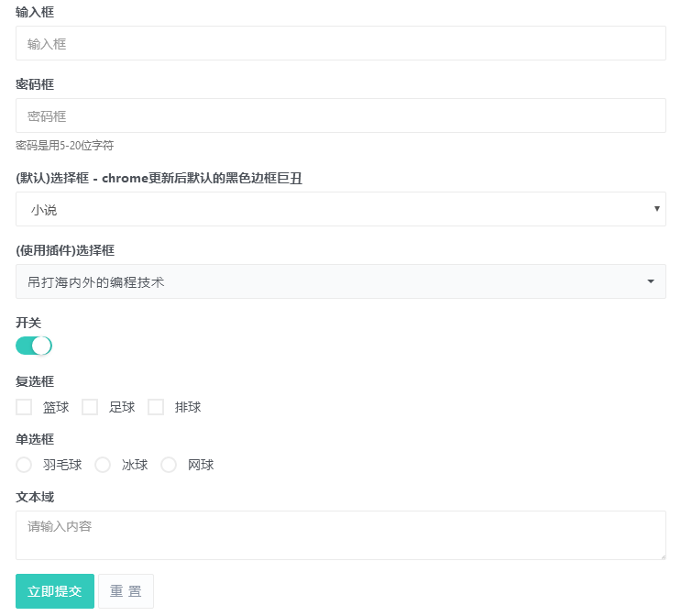
Task: Grab the textarea resize handle corner
Action: [663, 557]
